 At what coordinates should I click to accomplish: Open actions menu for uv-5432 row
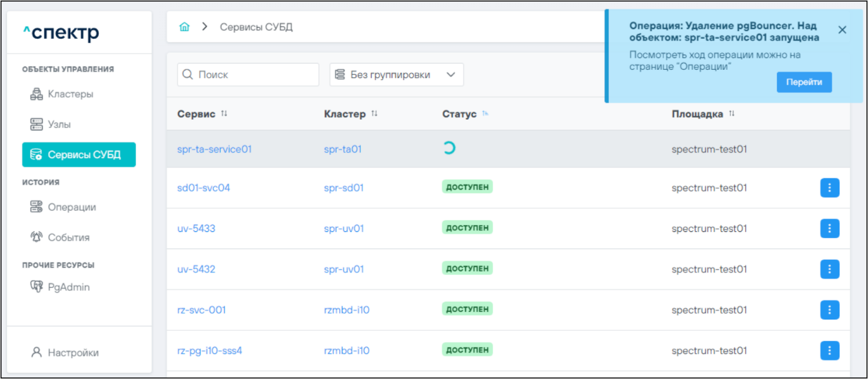pos(829,269)
